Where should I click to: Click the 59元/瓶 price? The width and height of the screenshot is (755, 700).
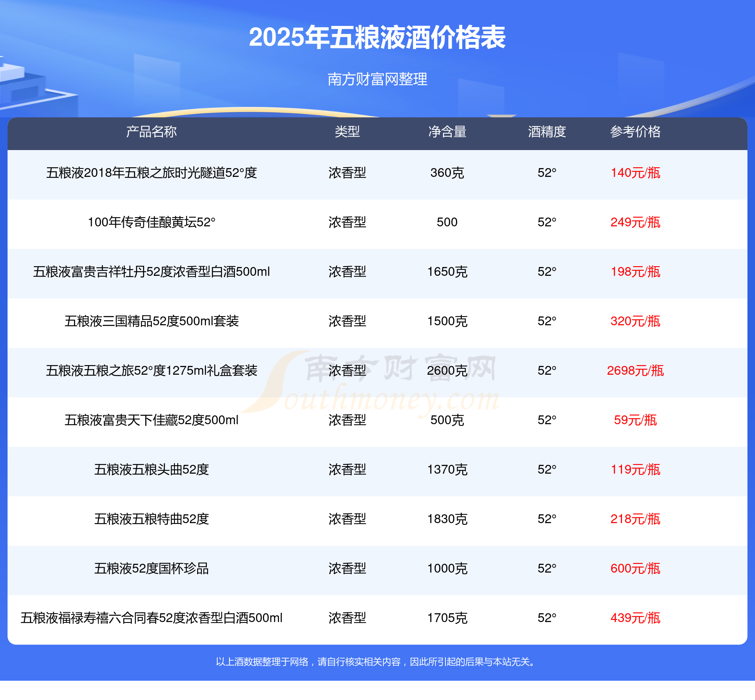point(635,420)
